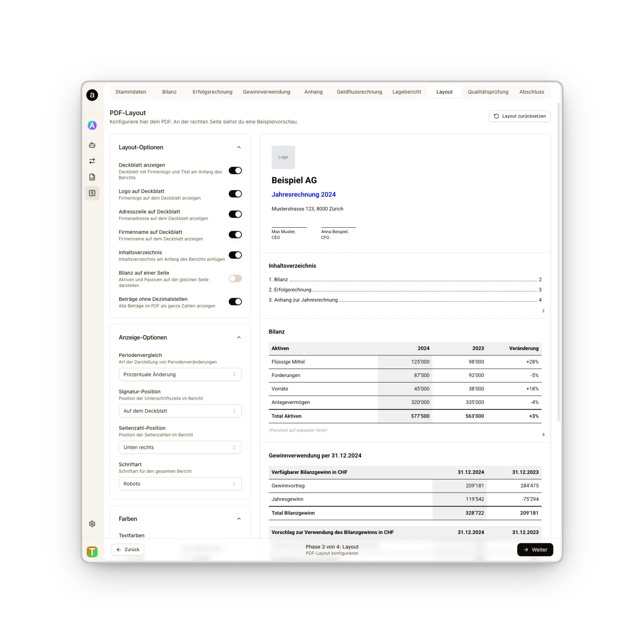Open the AI assistant robot icon in the sidebar
This screenshot has width=644, height=644.
92,145
